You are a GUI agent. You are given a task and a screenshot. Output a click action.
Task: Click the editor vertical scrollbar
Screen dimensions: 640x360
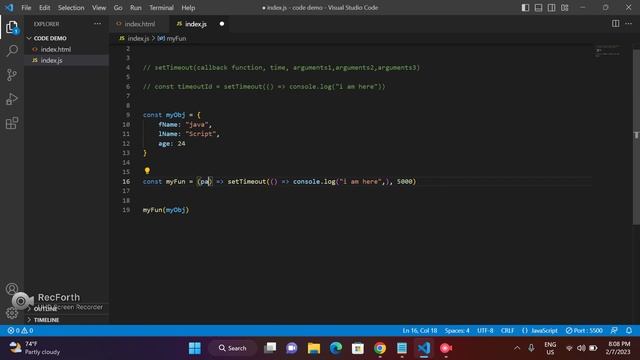click(x=636, y=137)
